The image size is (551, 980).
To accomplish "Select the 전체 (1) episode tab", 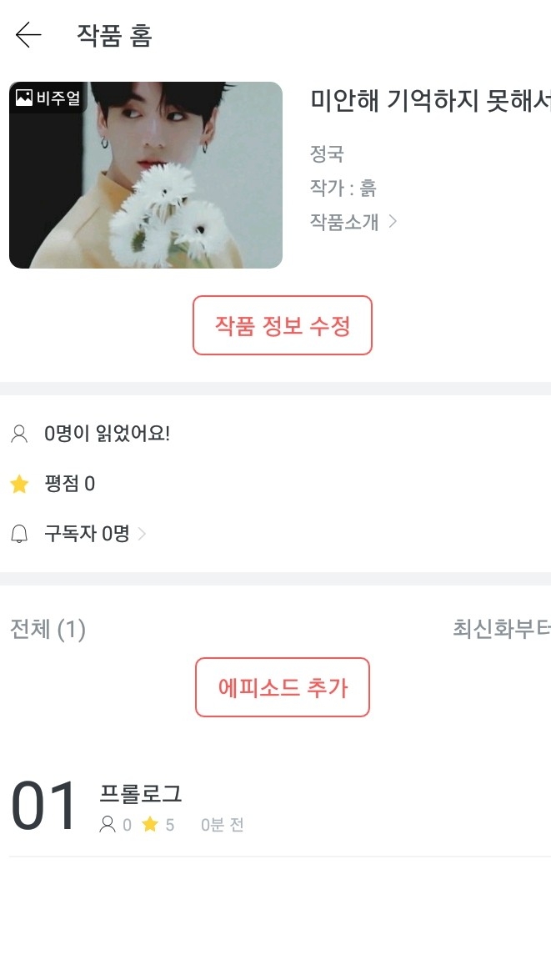I will [48, 629].
